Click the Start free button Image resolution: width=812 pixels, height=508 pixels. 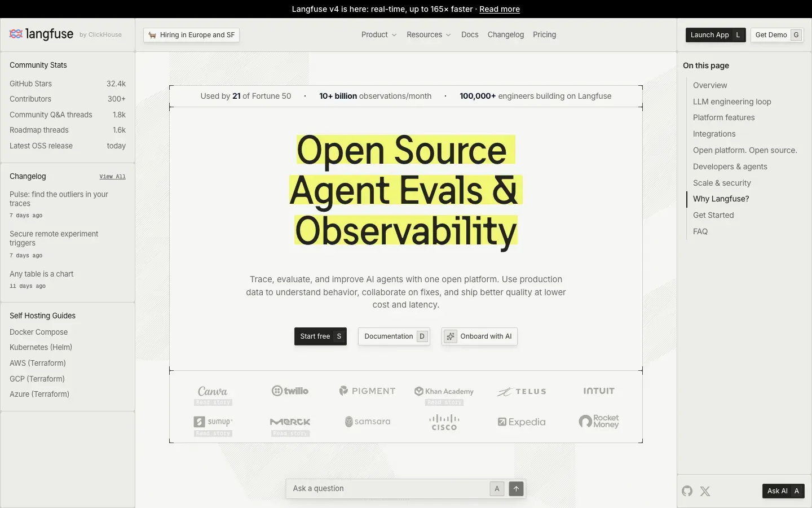(320, 336)
